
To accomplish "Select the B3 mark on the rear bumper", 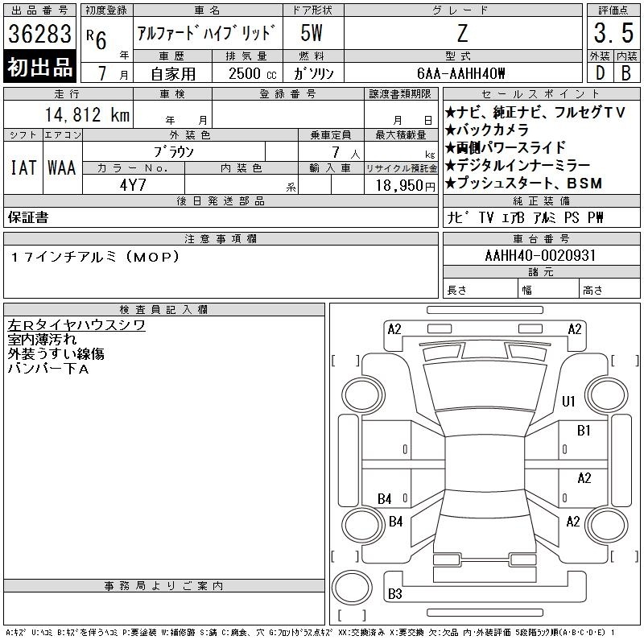I will (x=395, y=594).
